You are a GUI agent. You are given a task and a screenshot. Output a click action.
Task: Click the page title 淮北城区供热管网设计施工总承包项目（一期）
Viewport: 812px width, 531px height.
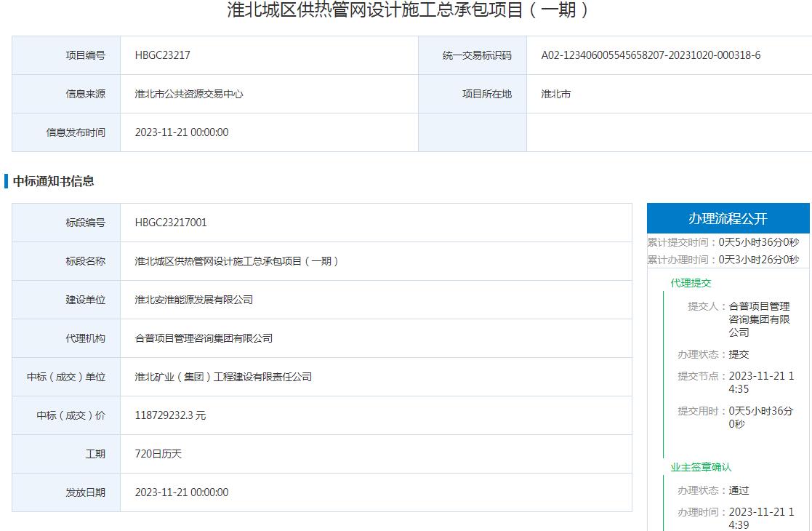[x=408, y=10]
